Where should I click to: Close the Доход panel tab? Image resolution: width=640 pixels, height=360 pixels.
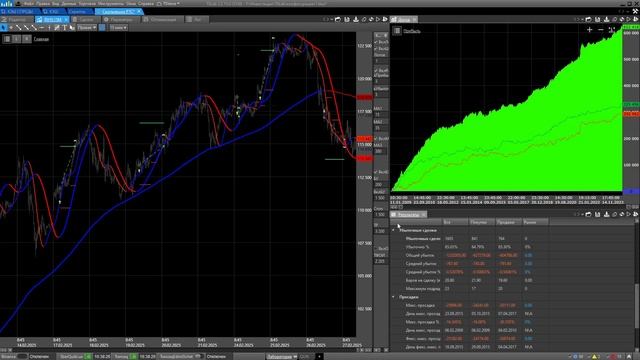click(x=414, y=19)
